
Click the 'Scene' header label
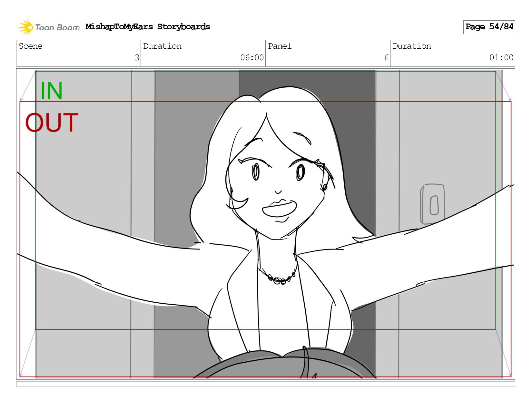[30, 46]
